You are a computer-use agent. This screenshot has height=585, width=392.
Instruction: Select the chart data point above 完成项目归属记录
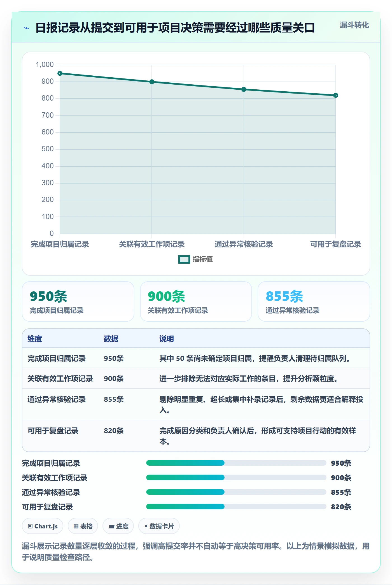60,73
